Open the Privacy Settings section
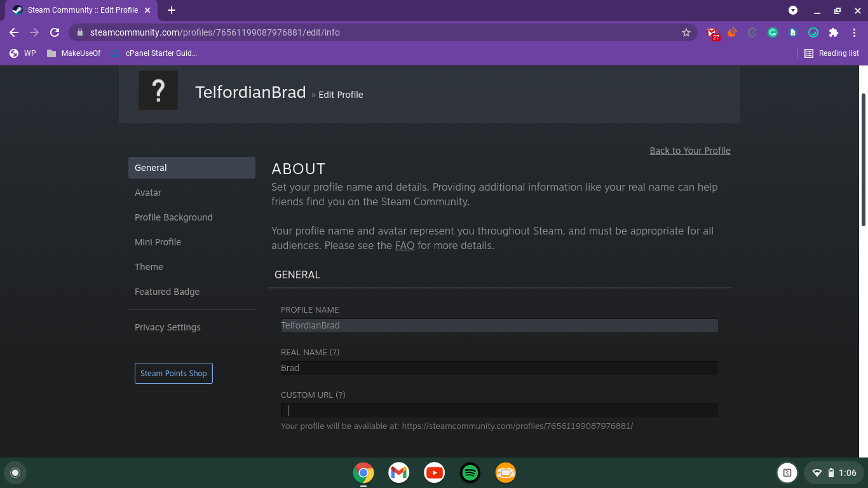The image size is (868, 488). pos(168,327)
